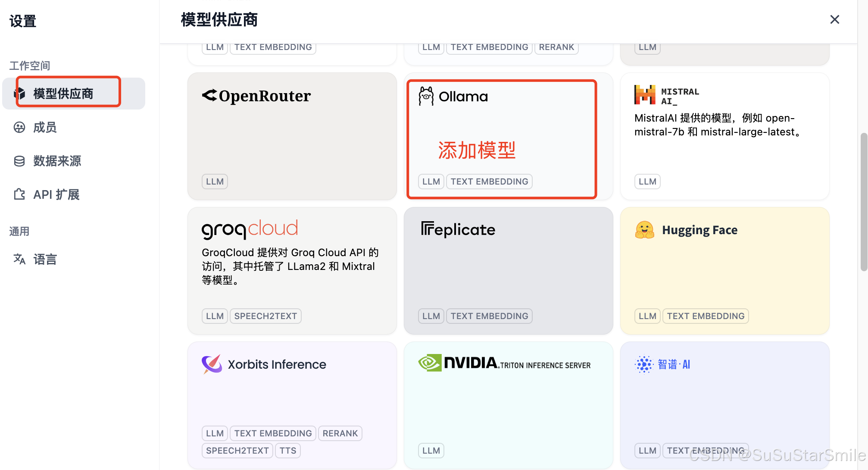Click the TTS tag on Xorbits card
Viewport: 868px width, 470px height.
point(288,451)
